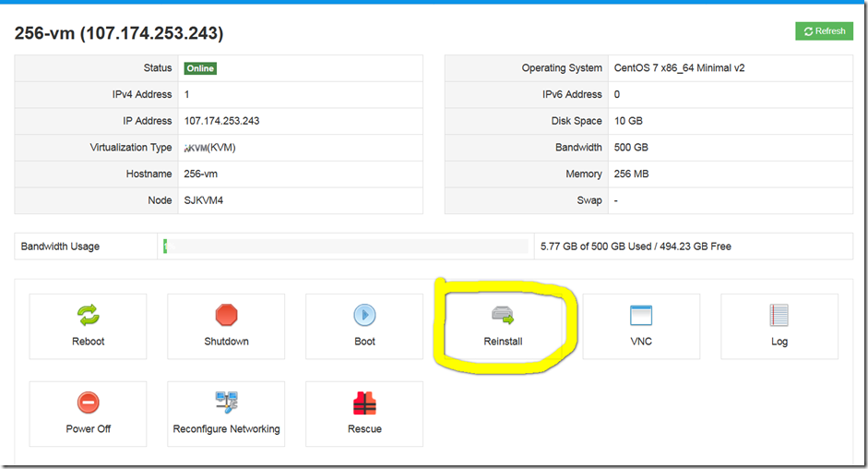Select the Reconfigure Networking icon

tap(226, 403)
